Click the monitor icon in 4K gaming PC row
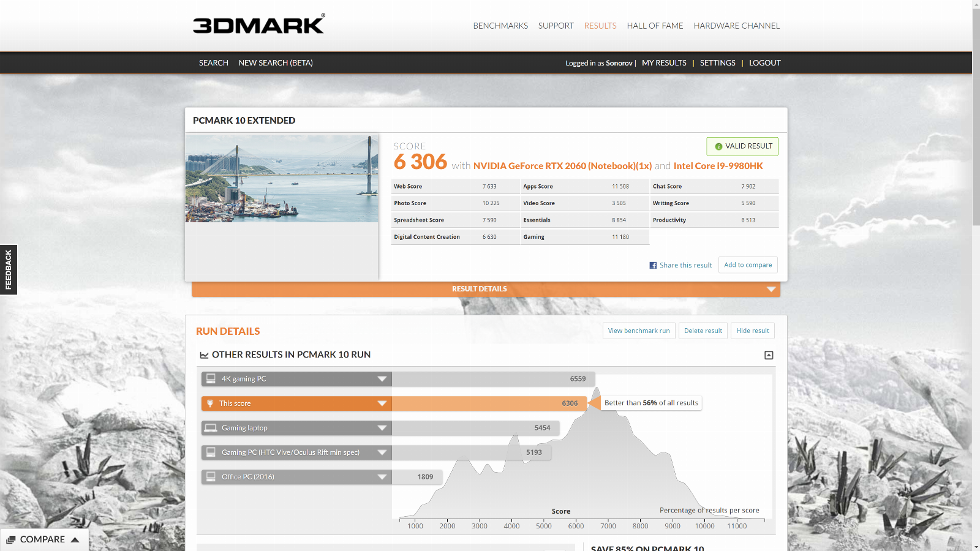 (x=211, y=378)
